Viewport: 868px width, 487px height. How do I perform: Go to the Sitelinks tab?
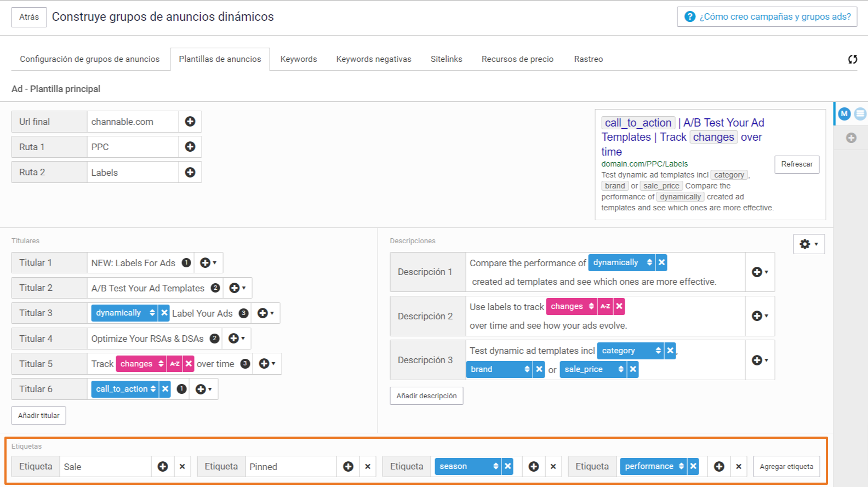click(x=447, y=59)
